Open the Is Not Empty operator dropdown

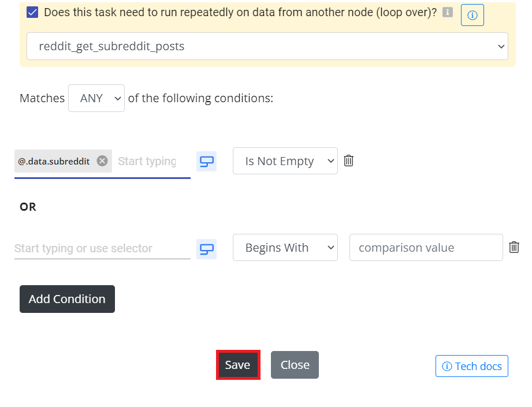pos(285,160)
